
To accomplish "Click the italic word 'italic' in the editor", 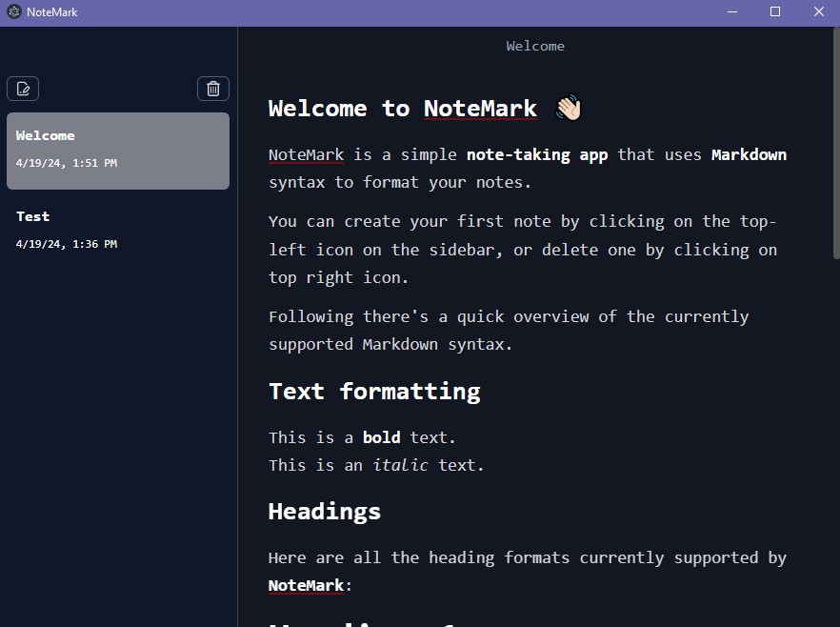I will (x=400, y=466).
